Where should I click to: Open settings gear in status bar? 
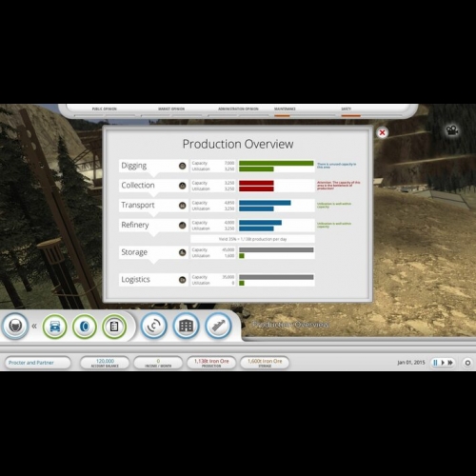coord(467,363)
